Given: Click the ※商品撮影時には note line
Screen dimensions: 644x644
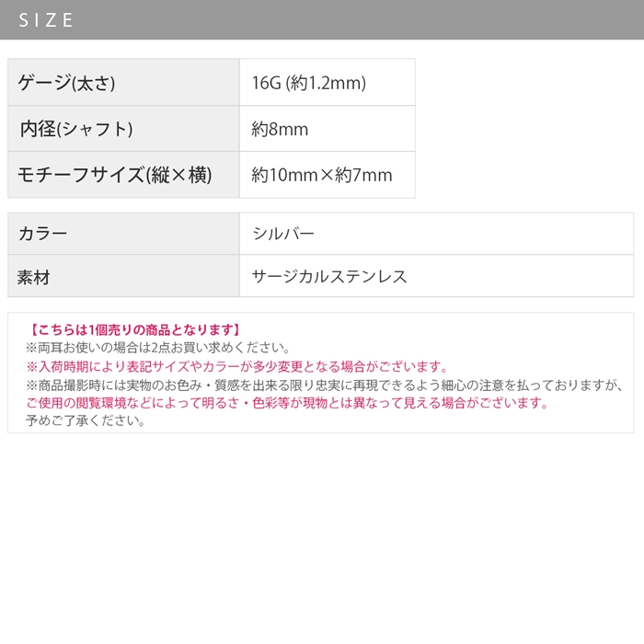Looking at the screenshot, I should pyautogui.click(x=322, y=385).
